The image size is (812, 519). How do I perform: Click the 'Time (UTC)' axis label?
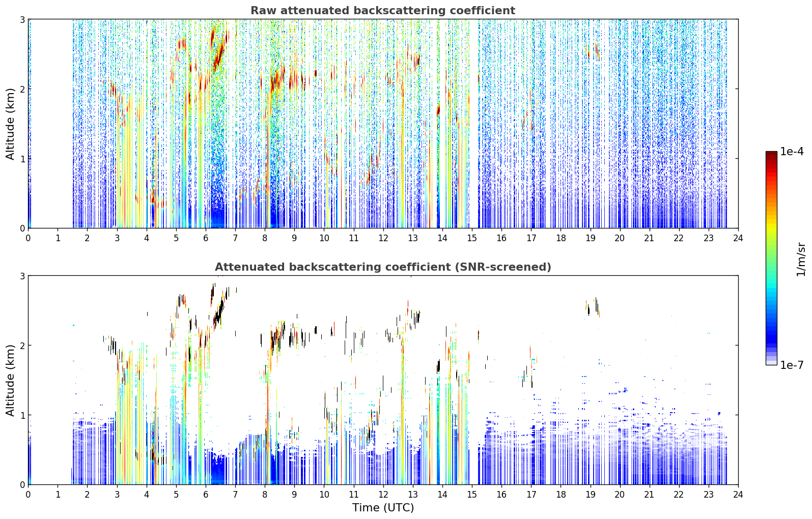click(383, 508)
